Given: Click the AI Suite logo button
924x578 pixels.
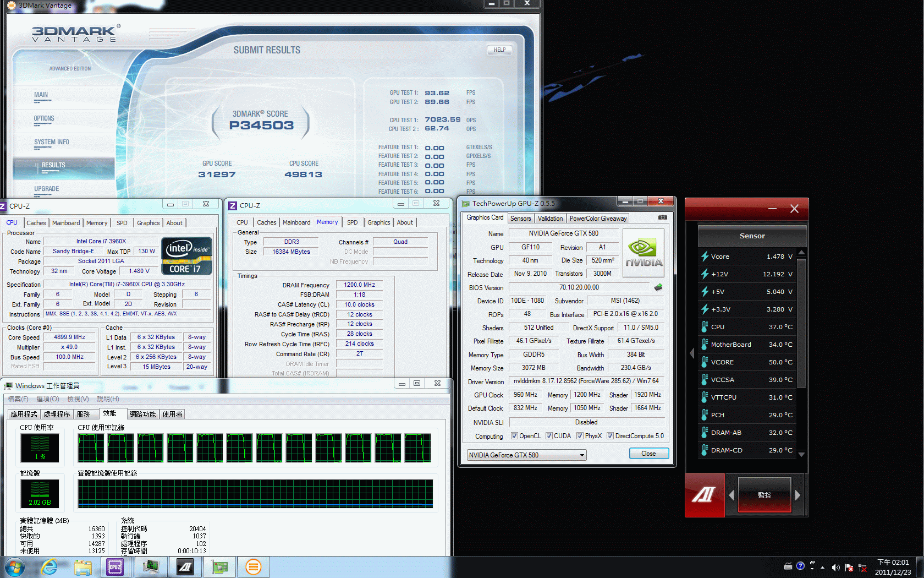Looking at the screenshot, I should pyautogui.click(x=705, y=495).
